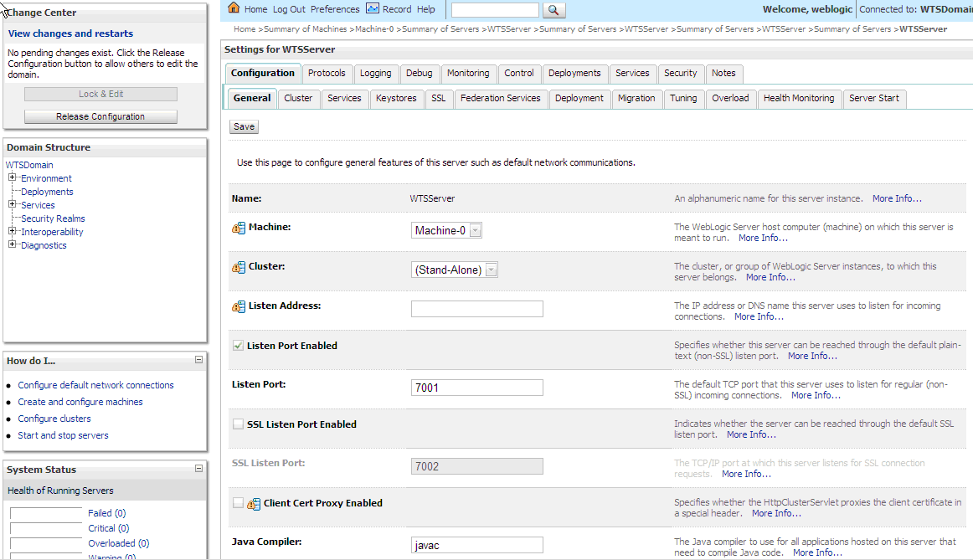Open the Cluster dropdown
The width and height of the screenshot is (973, 560).
click(x=454, y=270)
